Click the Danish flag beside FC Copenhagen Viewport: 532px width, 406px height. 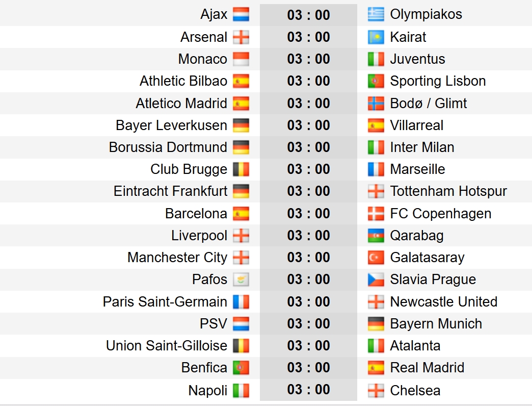point(376,214)
